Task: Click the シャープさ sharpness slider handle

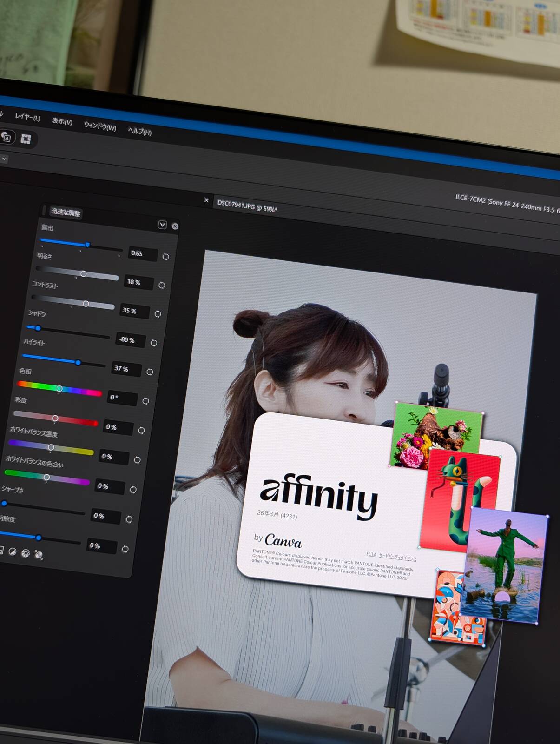Action: [4, 503]
